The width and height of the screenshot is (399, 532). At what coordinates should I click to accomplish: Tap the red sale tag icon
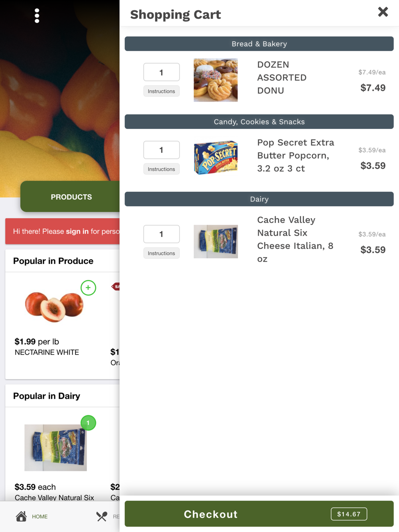click(x=116, y=286)
